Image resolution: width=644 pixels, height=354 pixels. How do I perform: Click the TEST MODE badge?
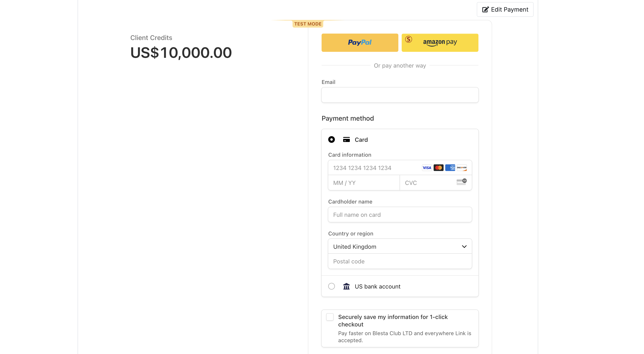(308, 24)
